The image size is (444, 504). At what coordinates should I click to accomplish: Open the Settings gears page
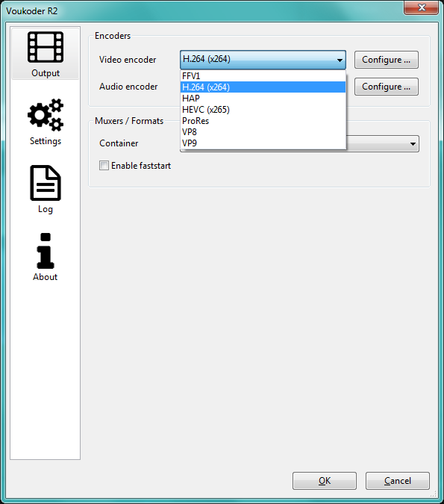coord(46,122)
